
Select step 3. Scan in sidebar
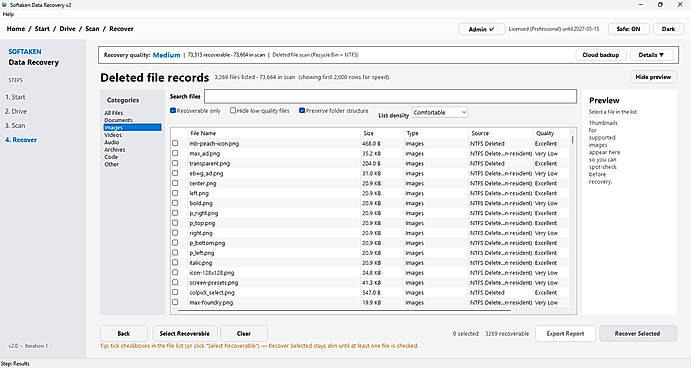[15, 126]
